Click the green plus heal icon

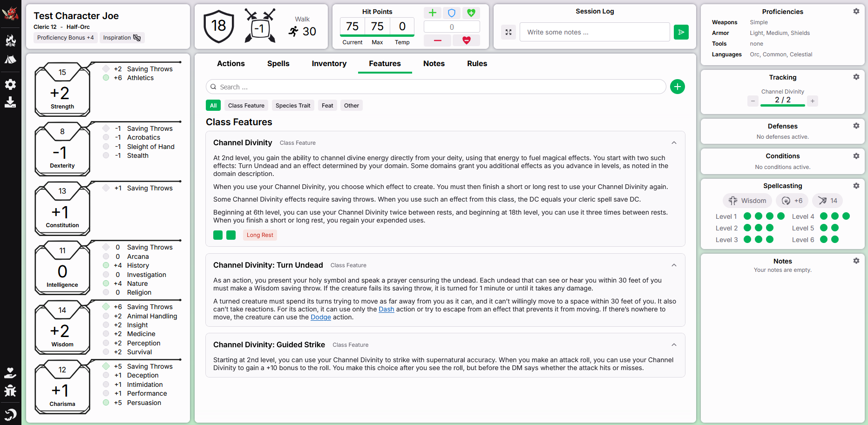click(433, 13)
